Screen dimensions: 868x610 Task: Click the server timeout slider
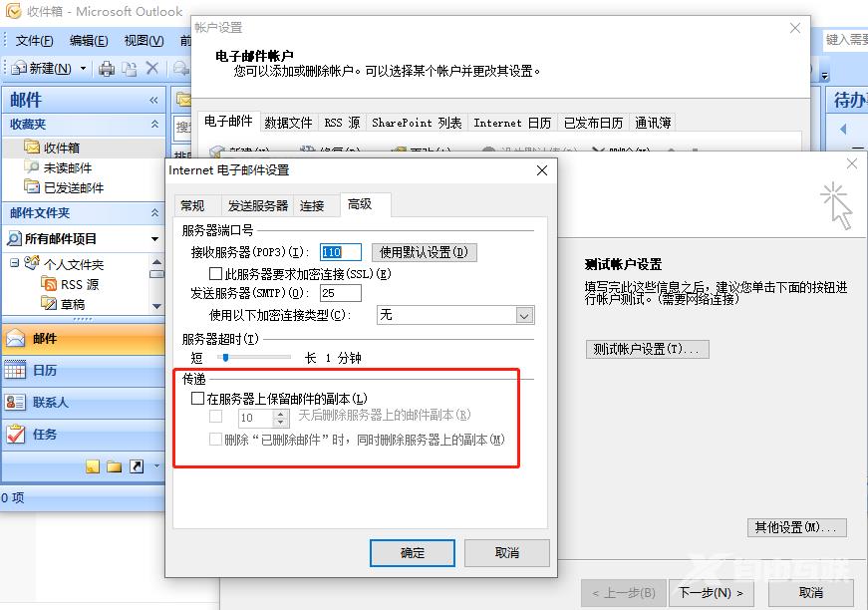point(255,358)
